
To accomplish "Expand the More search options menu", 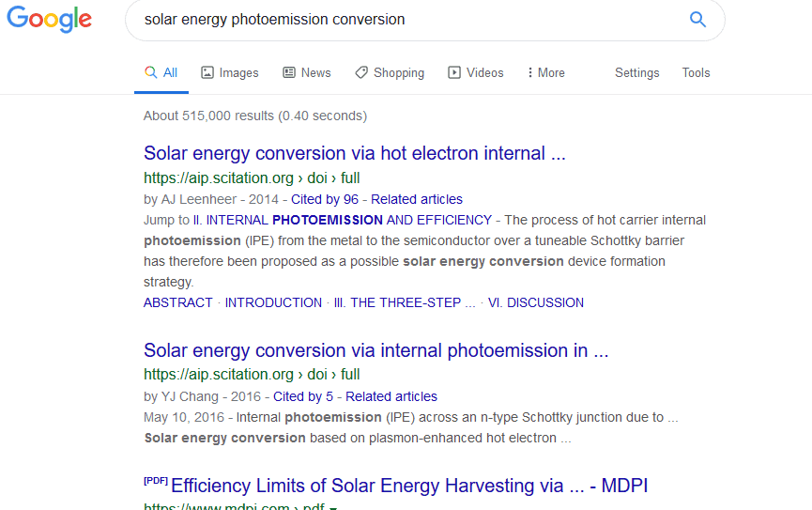I will (x=545, y=72).
